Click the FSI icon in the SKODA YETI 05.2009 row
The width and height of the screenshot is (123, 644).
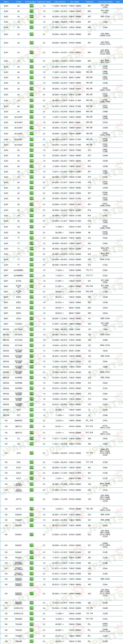click(x=31, y=410)
